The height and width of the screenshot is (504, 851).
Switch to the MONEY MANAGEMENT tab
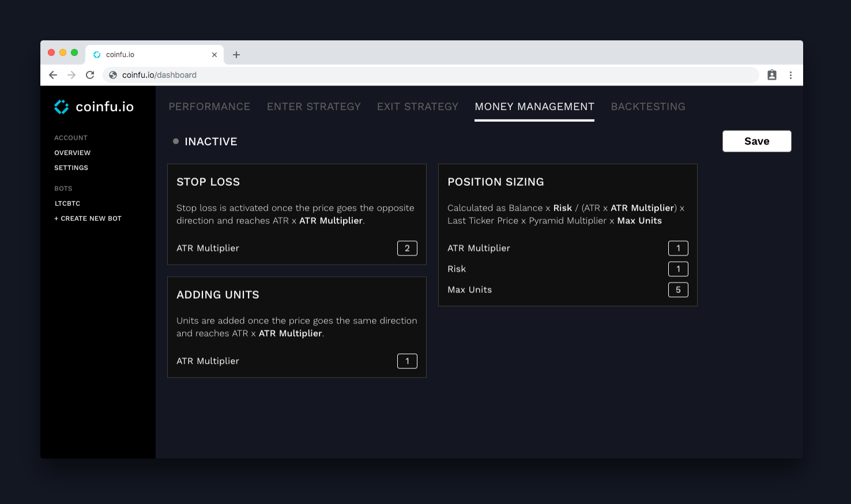tap(534, 107)
